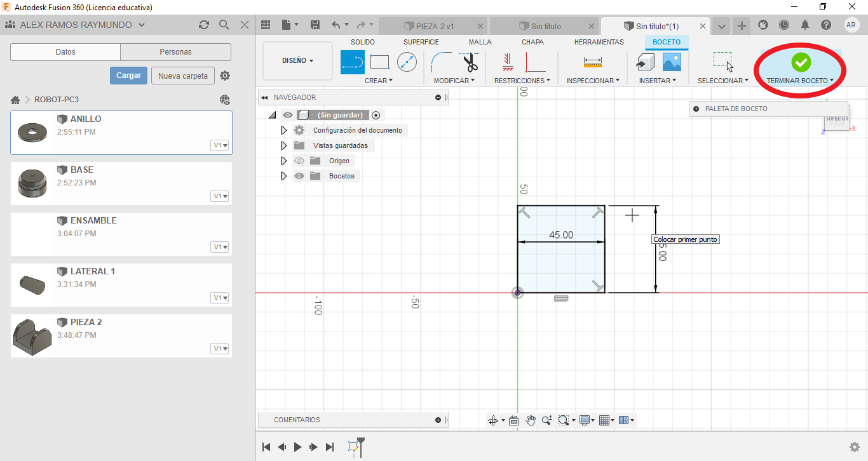Open the PIEZA 2 v1 document tab
Screen dimensions: 868x461
434,26
